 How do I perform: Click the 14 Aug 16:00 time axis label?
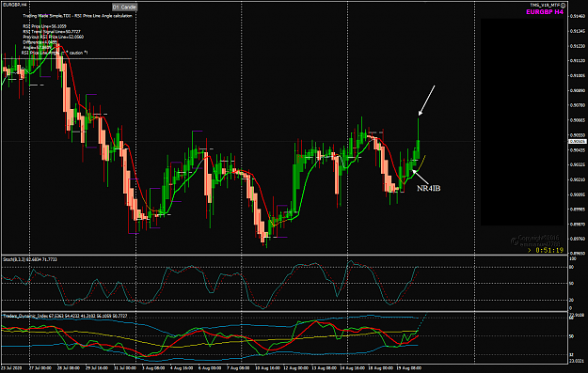[353, 368]
